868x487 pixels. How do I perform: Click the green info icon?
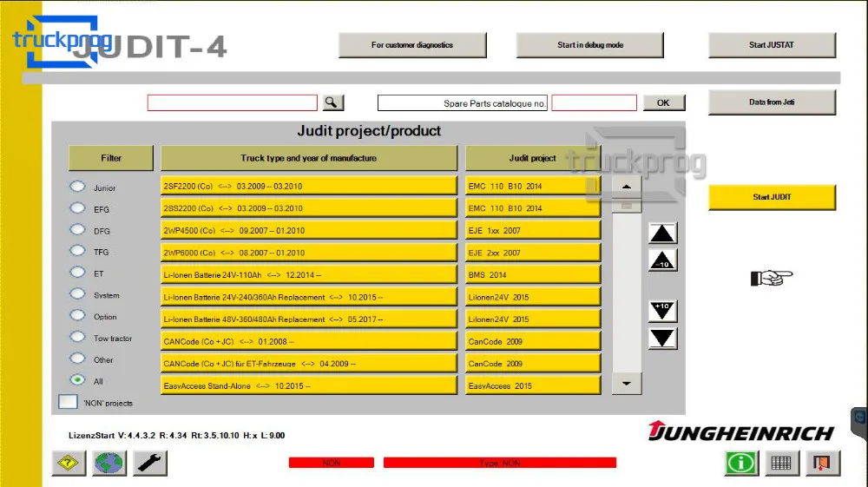(x=740, y=463)
